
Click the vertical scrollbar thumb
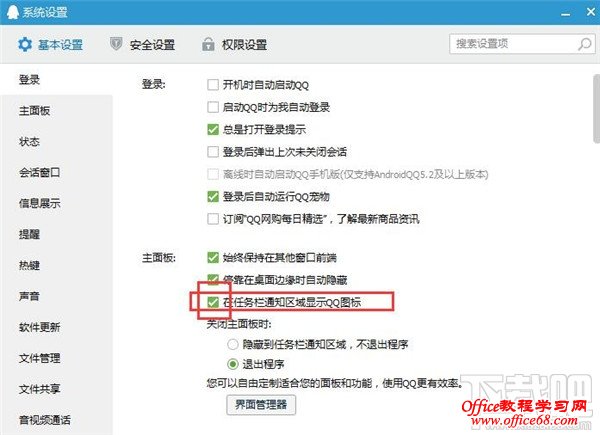tap(597, 109)
